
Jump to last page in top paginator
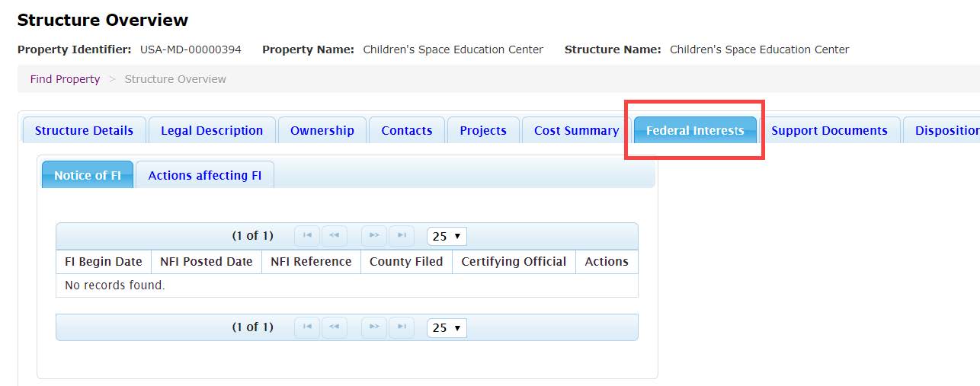pos(402,236)
